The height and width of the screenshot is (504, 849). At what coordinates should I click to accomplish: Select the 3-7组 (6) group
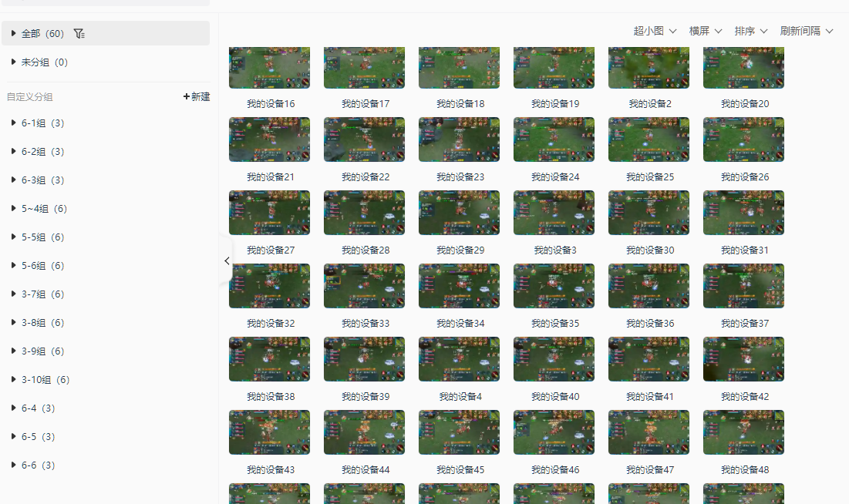(x=42, y=294)
